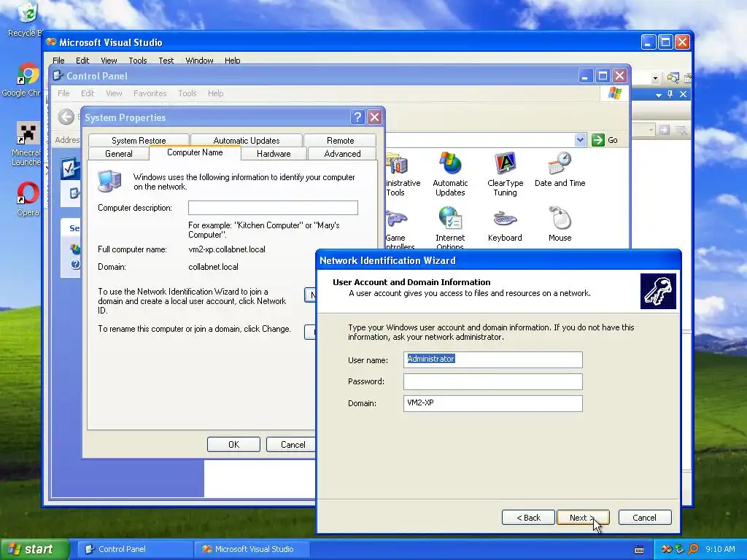Open Visual Studio Window menu
The image size is (747, 560).
click(x=199, y=61)
